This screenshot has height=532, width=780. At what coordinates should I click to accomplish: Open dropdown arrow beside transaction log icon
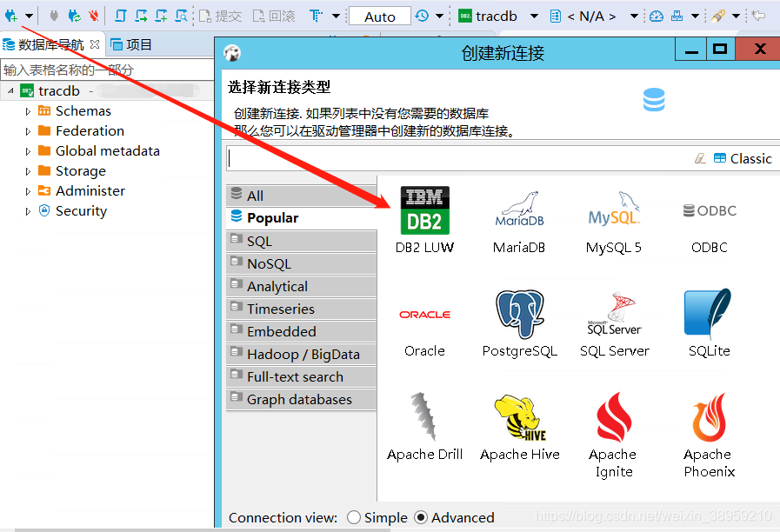tap(439, 16)
